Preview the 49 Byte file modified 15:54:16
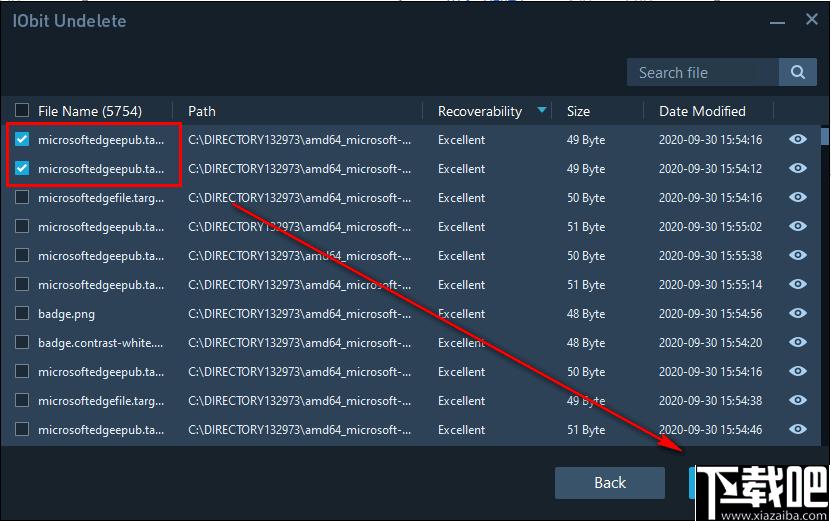The width and height of the screenshot is (831, 521). point(798,139)
